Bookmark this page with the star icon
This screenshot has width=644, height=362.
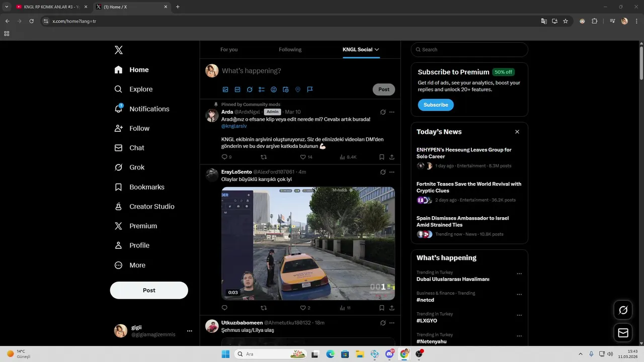pos(566,21)
